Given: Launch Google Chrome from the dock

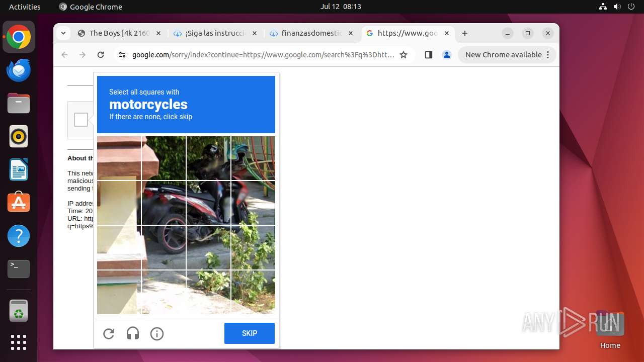Looking at the screenshot, I should (19, 37).
